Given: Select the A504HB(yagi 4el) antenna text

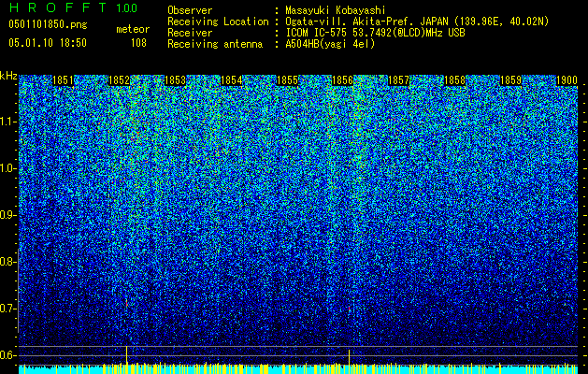Looking at the screenshot, I should (330, 44).
